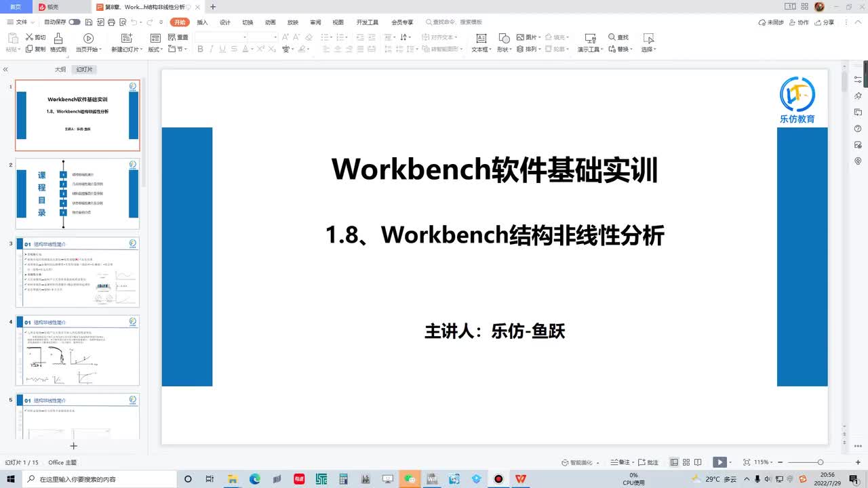Open the 智能美化 smart beautify button
Image resolution: width=868 pixels, height=488 pixels.
coord(580,462)
